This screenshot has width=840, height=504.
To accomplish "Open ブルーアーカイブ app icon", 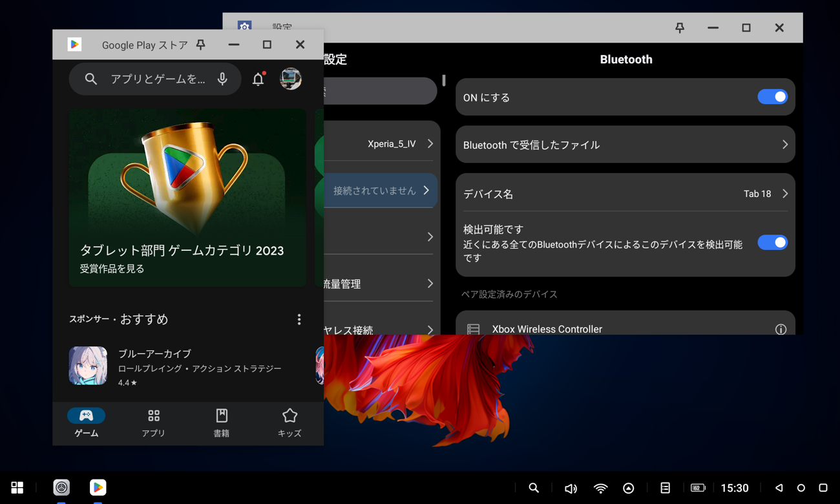I will point(88,366).
